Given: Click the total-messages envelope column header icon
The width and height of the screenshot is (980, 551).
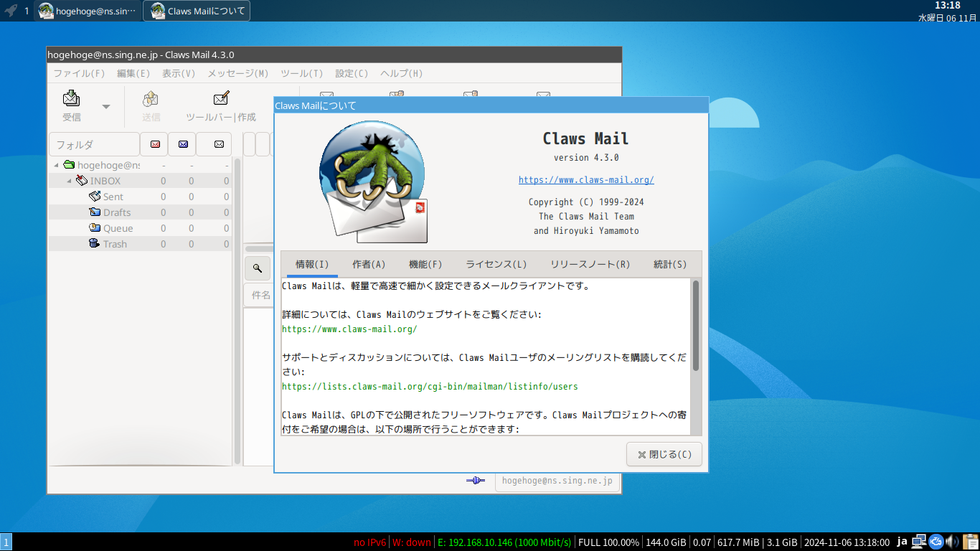Looking at the screenshot, I should pyautogui.click(x=218, y=144).
